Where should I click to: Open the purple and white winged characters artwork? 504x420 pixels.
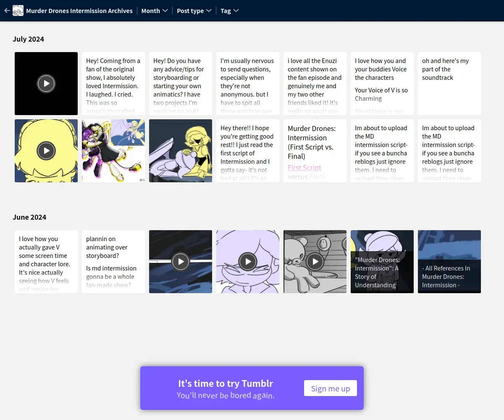113,151
